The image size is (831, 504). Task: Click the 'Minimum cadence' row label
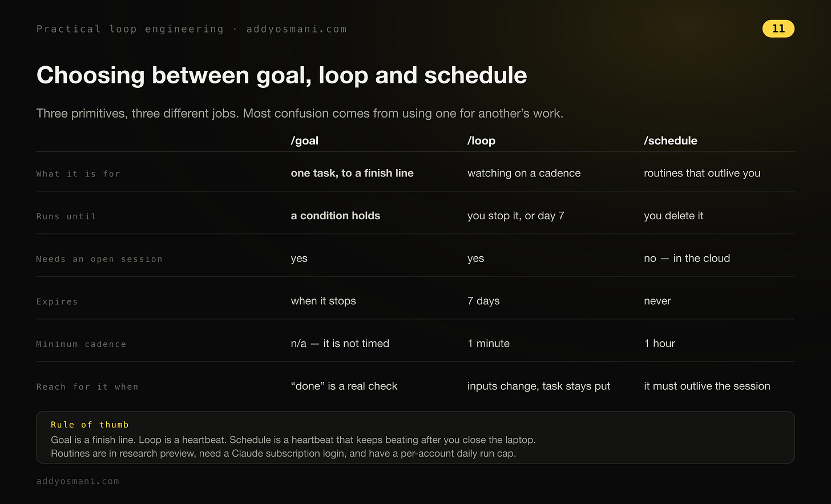[x=81, y=344]
